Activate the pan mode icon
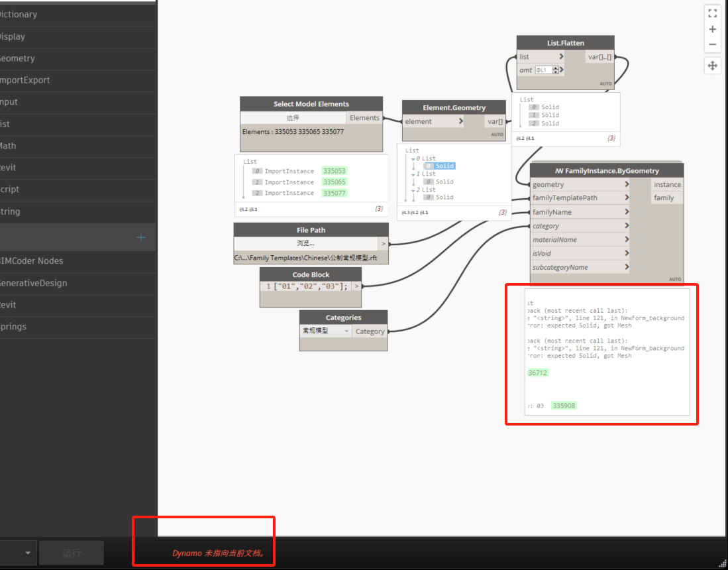Screen dimensions: 728x570 712,65
